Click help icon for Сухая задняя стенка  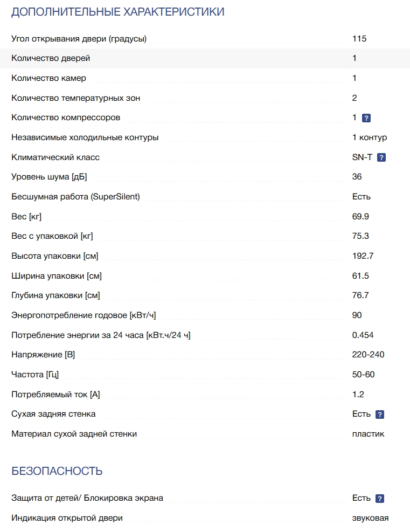pyautogui.click(x=380, y=414)
